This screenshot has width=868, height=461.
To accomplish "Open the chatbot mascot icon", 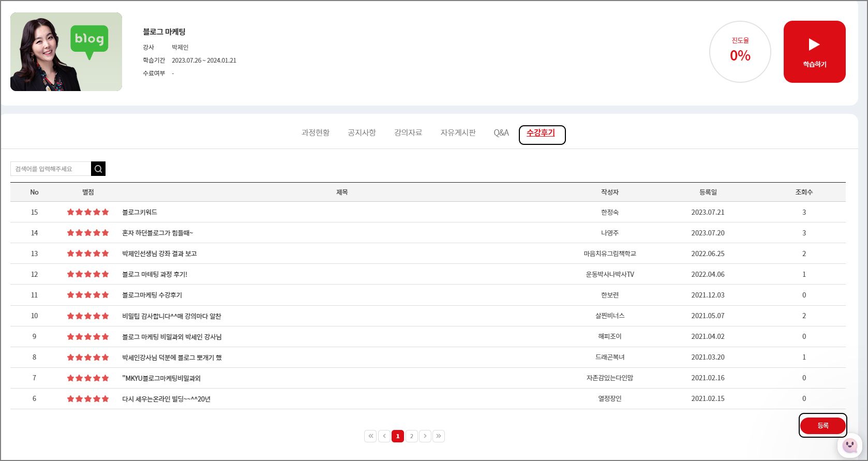I will pyautogui.click(x=849, y=445).
